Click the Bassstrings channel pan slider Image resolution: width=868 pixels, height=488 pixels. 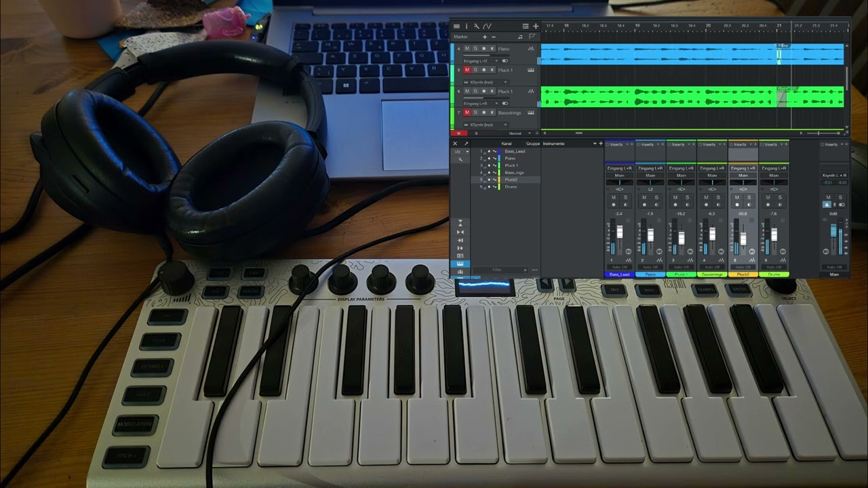[x=712, y=182]
